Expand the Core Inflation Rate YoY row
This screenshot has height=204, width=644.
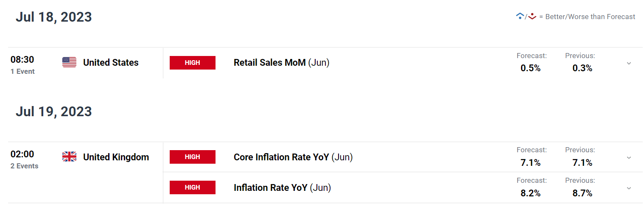[629, 158]
